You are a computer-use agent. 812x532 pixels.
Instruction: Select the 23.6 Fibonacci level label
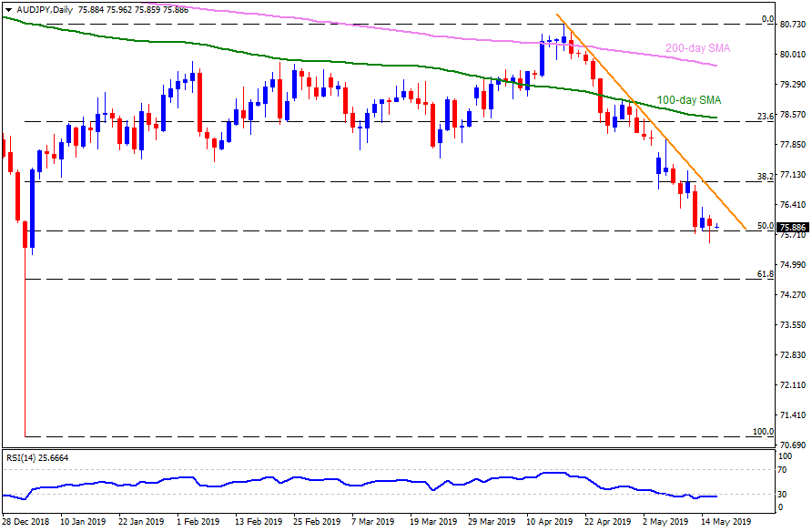click(x=765, y=117)
